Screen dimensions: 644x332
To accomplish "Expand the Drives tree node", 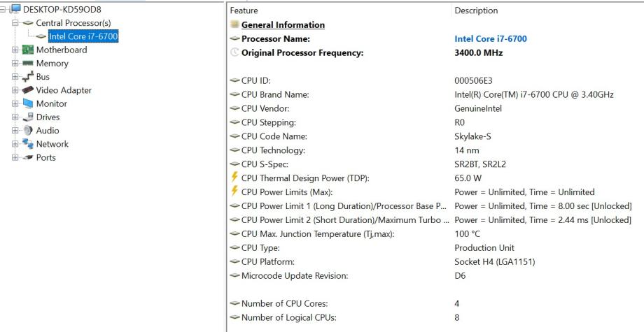I will coord(15,117).
